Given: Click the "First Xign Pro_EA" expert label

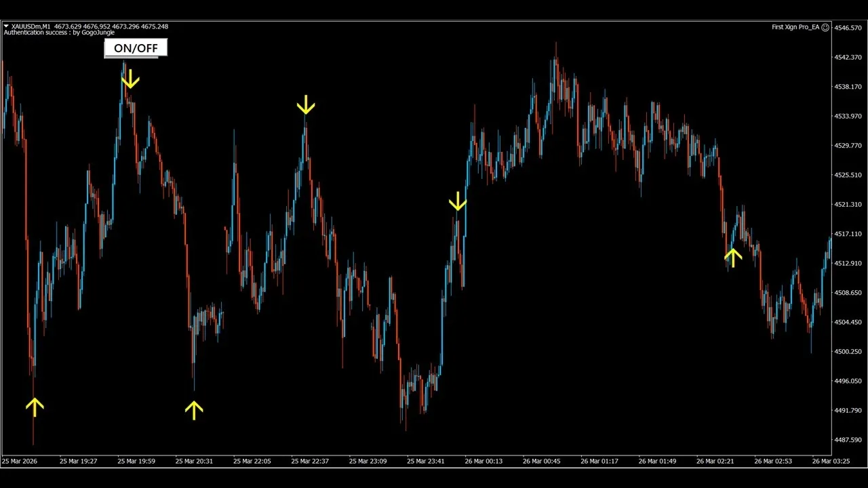Looking at the screenshot, I should pos(795,27).
